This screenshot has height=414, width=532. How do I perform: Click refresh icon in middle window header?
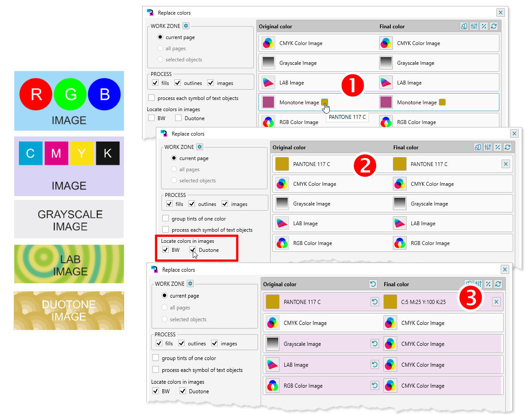(x=508, y=147)
